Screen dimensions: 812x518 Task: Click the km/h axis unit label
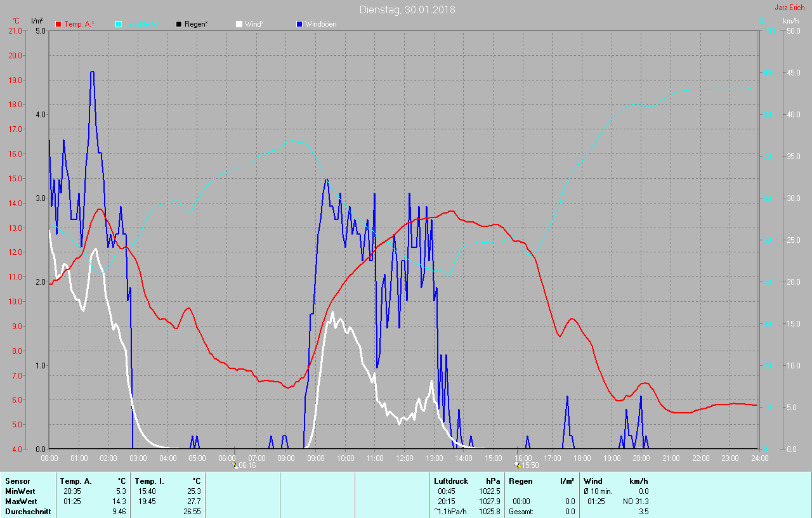coord(790,21)
